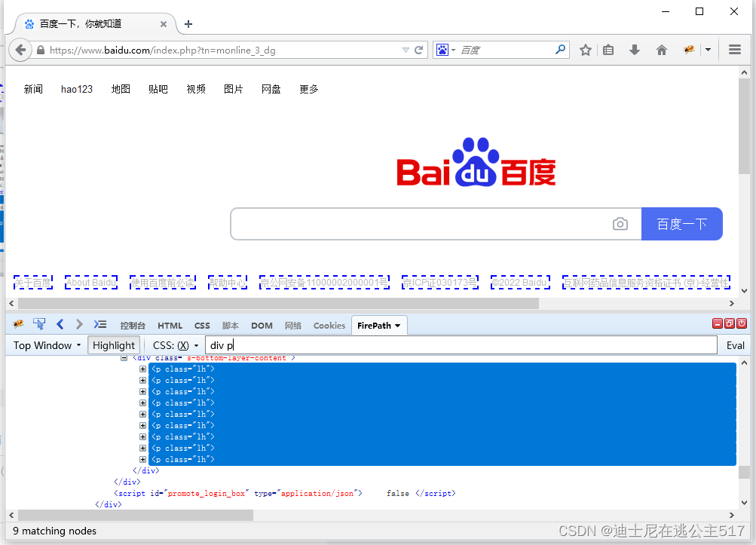
Task: Open the Firebug toolbar dropdown arrow
Action: (708, 50)
